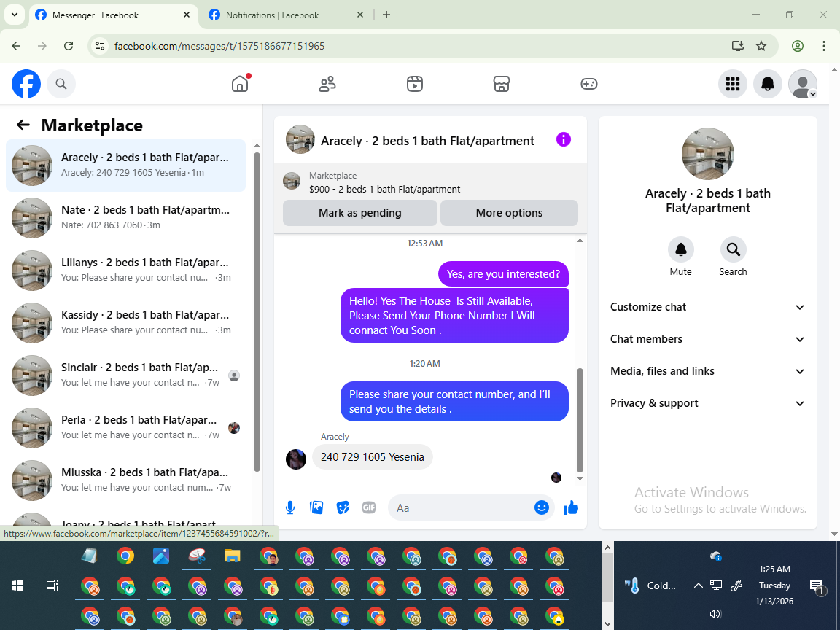Open the nine-dot Menu grid icon
The width and height of the screenshot is (840, 630).
(x=732, y=84)
